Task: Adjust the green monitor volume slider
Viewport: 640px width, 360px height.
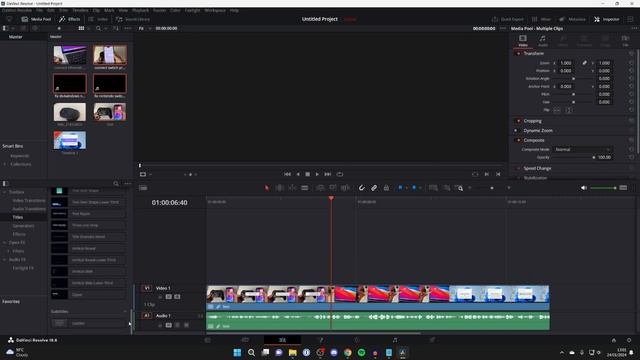Action: 603,188
